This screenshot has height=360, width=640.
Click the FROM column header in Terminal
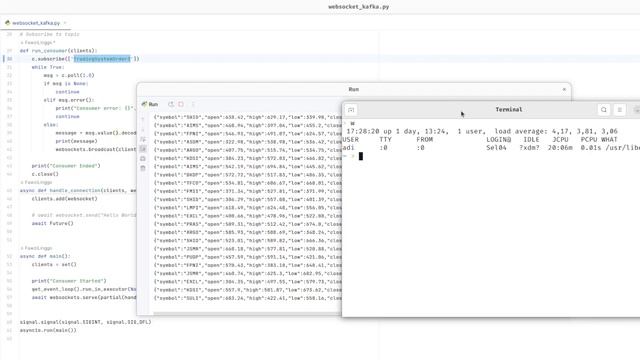pyautogui.click(x=424, y=140)
